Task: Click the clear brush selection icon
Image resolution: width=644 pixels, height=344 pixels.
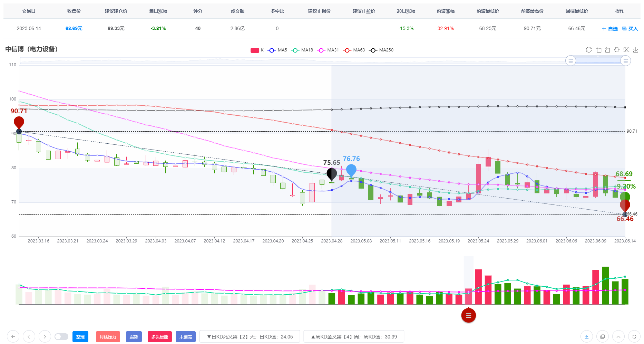Action: point(626,50)
